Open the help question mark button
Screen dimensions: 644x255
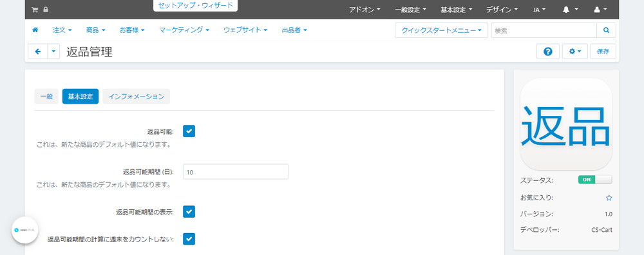(x=547, y=52)
